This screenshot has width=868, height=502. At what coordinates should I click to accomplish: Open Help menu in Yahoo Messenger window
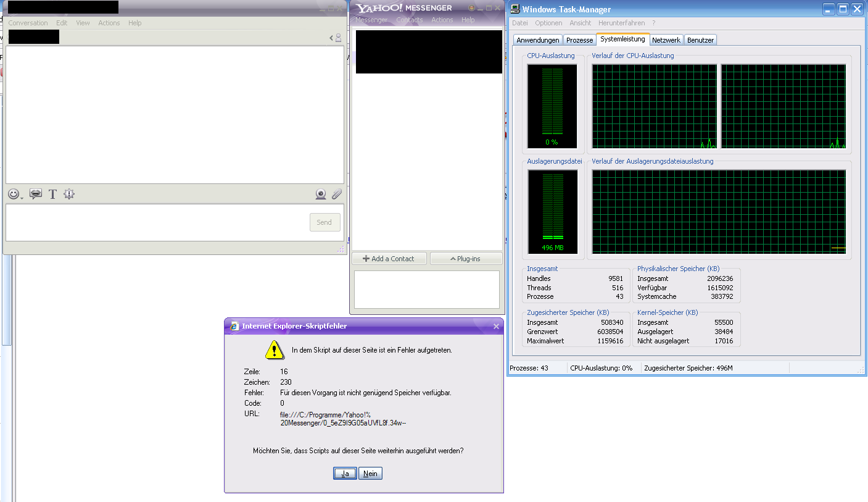(x=468, y=20)
